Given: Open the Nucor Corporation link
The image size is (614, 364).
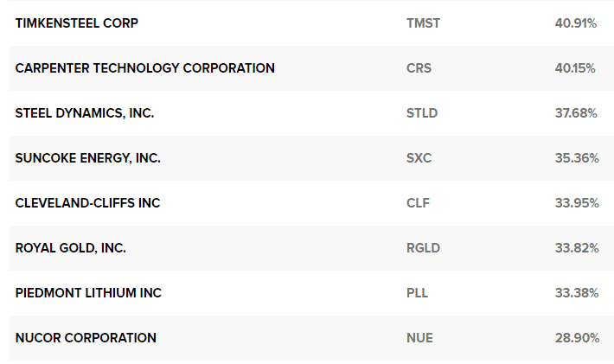Looking at the screenshot, I should (x=86, y=338).
